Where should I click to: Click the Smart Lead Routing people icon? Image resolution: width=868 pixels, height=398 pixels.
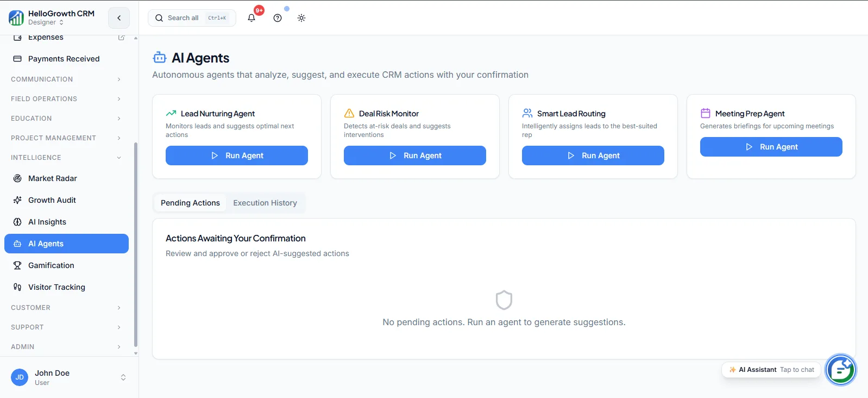coord(527,114)
